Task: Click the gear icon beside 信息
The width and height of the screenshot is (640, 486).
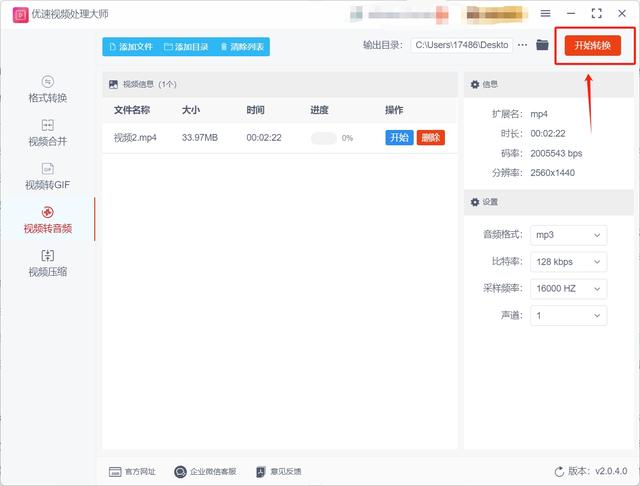Action: pos(475,84)
